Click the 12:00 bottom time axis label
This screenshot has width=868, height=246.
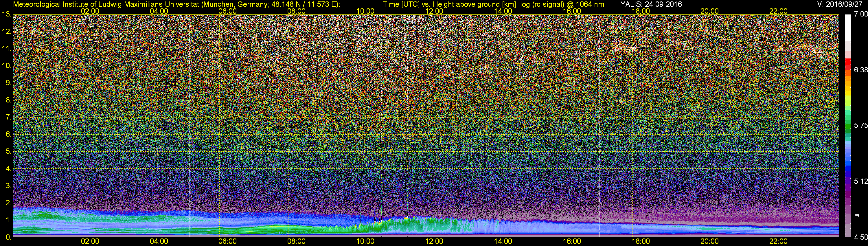click(x=434, y=241)
